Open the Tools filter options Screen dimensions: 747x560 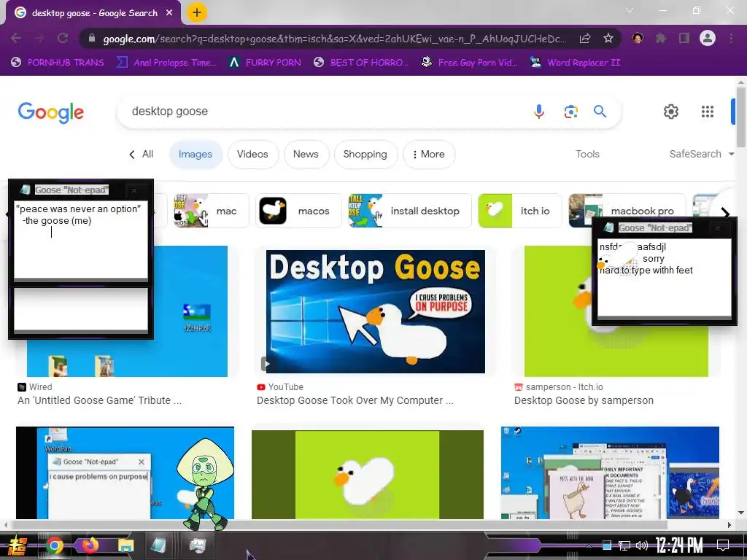coord(587,155)
